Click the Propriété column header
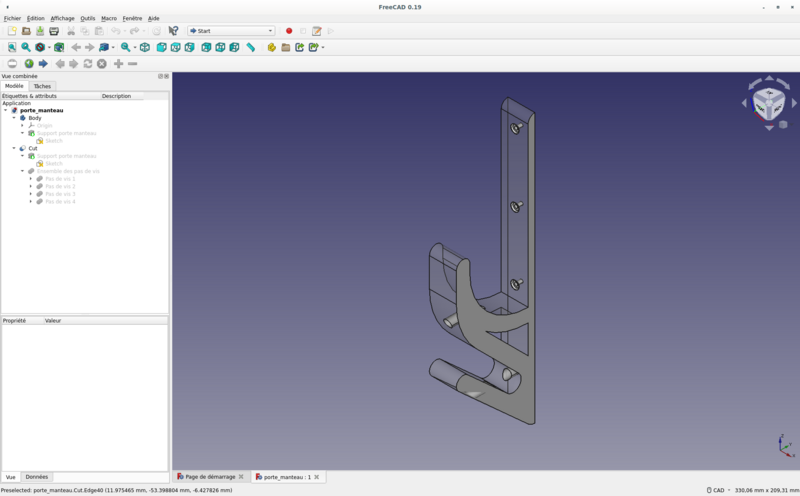Screen dimensions: 800x496 pyautogui.click(x=22, y=321)
